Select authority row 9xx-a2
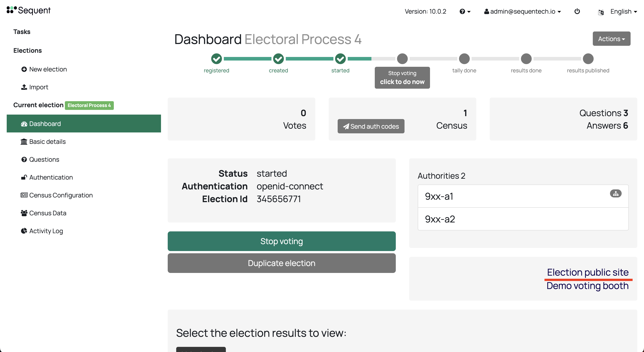Viewport: 644px width, 352px height. click(x=523, y=219)
